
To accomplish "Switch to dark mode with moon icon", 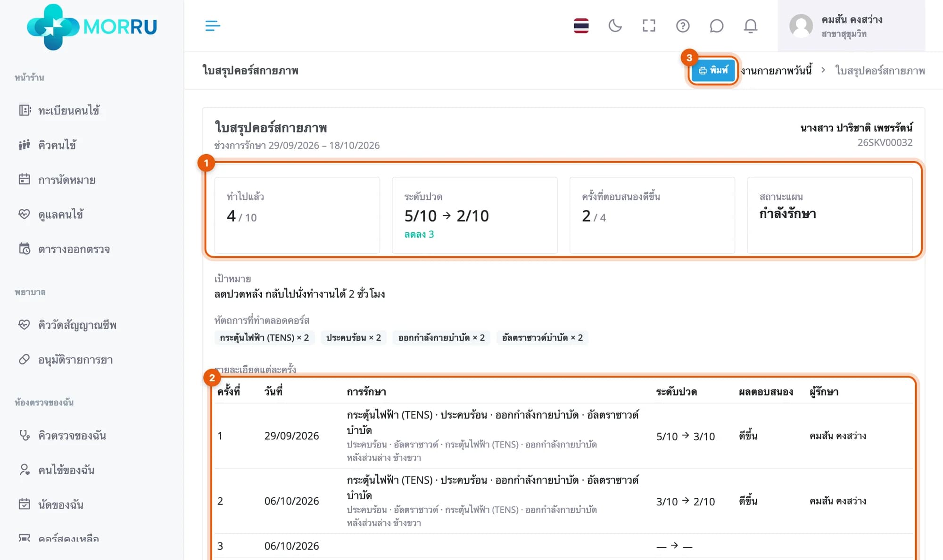I will click(615, 26).
